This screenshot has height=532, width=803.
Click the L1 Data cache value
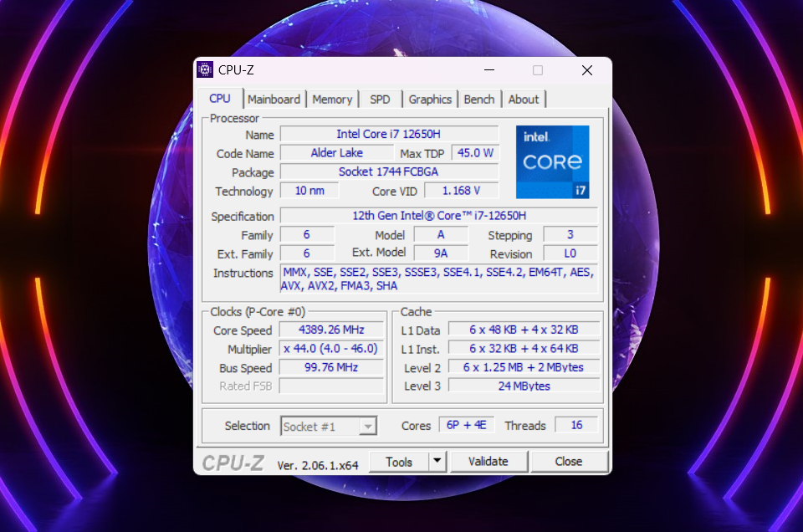coord(524,330)
